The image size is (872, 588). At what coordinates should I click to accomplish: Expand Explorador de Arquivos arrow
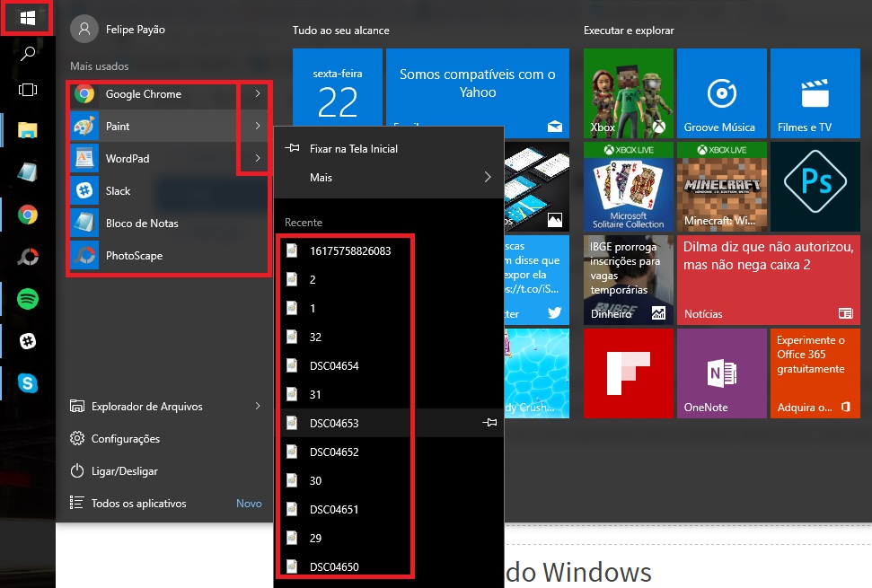[258, 406]
